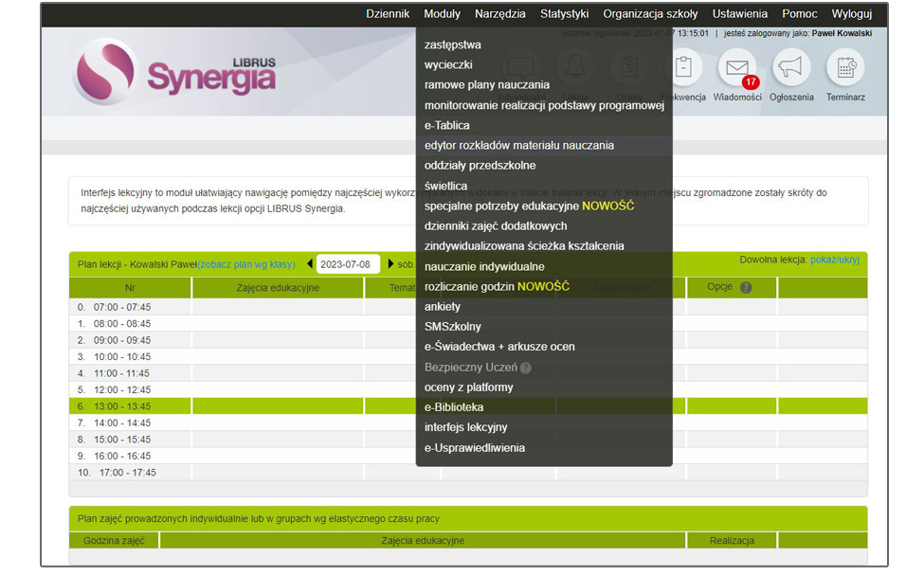Open the Pomoc menu
The width and height of the screenshot is (924, 576).
(x=800, y=13)
